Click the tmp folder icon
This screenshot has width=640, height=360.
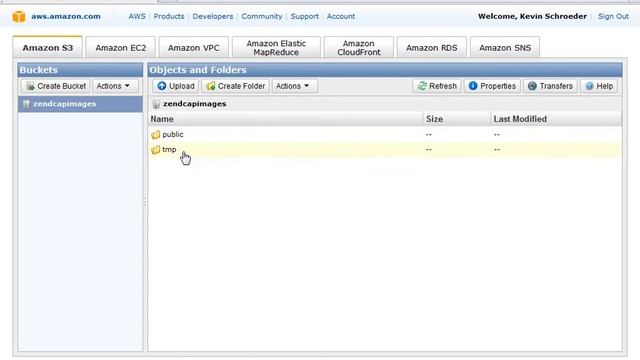pos(156,150)
